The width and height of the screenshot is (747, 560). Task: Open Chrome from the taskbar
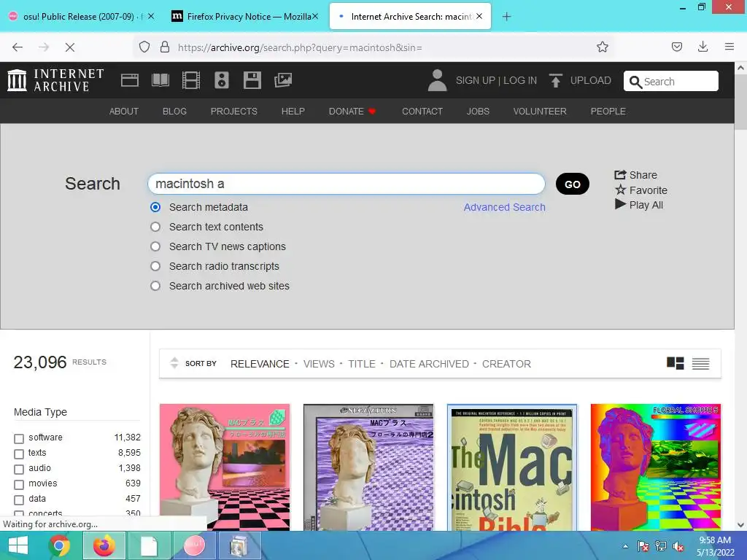[x=60, y=545]
